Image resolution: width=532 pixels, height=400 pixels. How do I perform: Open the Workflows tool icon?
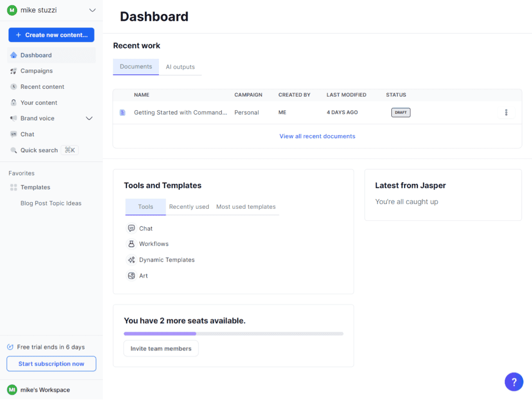point(131,244)
